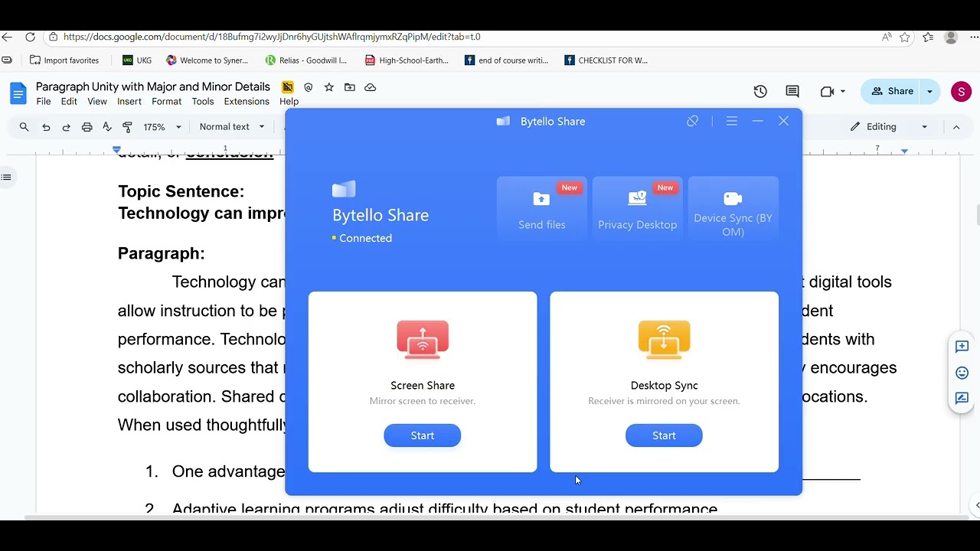
Task: Move the document to a folder
Action: pos(350,87)
